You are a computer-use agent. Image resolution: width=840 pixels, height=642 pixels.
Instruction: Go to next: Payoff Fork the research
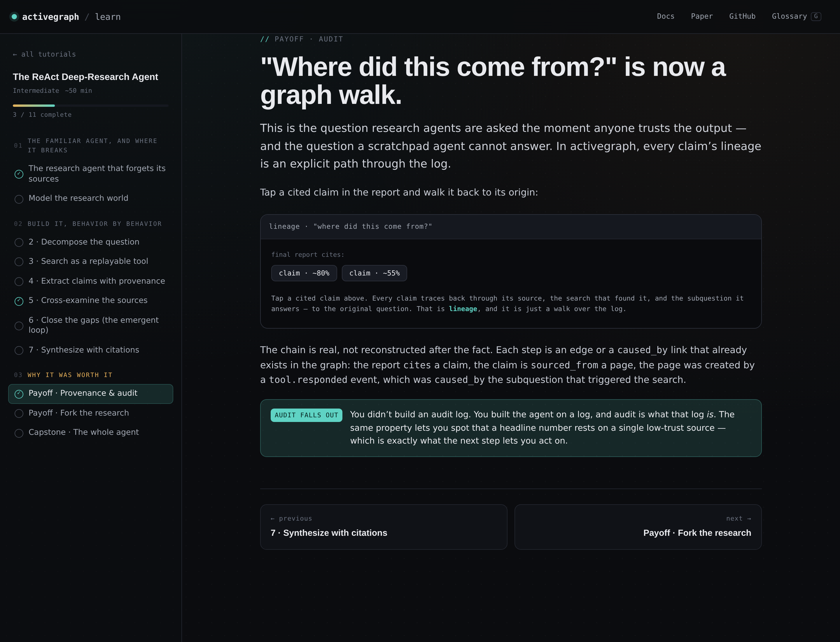(x=638, y=527)
